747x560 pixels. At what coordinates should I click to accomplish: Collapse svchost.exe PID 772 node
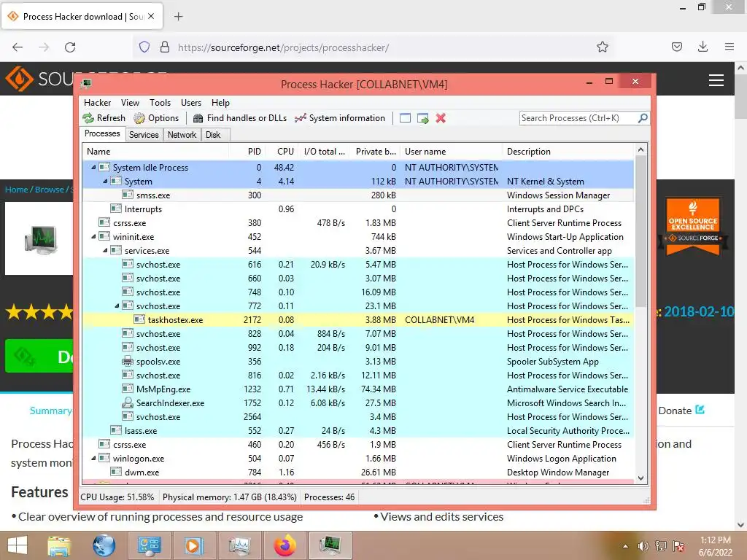pos(117,306)
